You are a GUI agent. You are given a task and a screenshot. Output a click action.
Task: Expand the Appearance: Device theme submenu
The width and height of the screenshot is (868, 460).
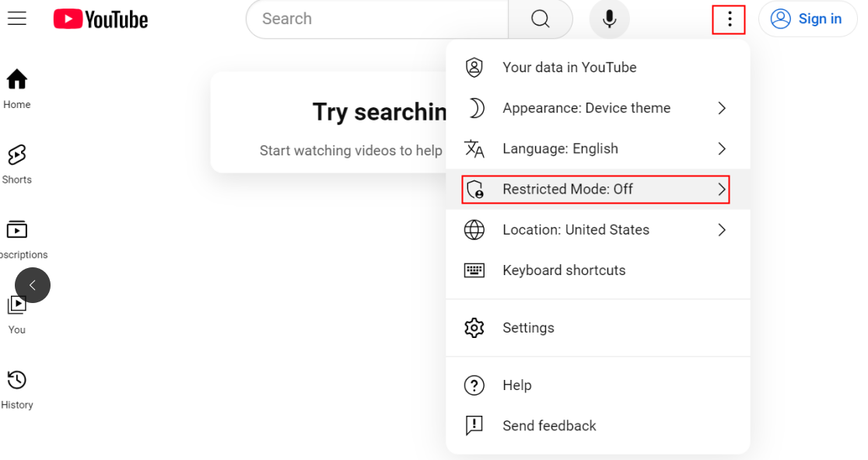(721, 108)
